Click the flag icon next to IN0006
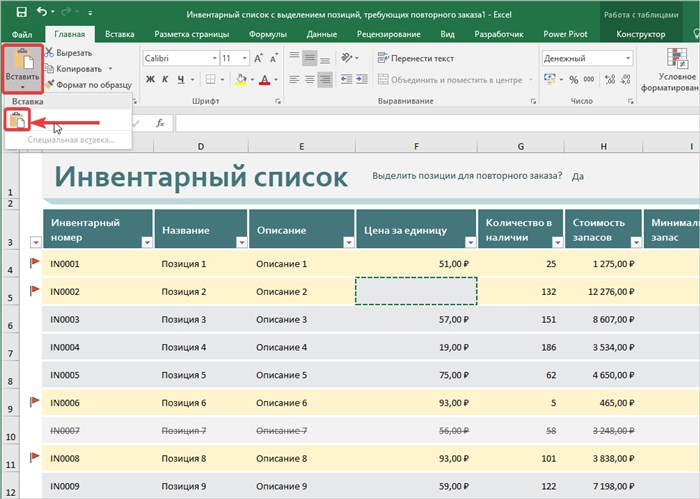The width and height of the screenshot is (700, 499). click(34, 402)
